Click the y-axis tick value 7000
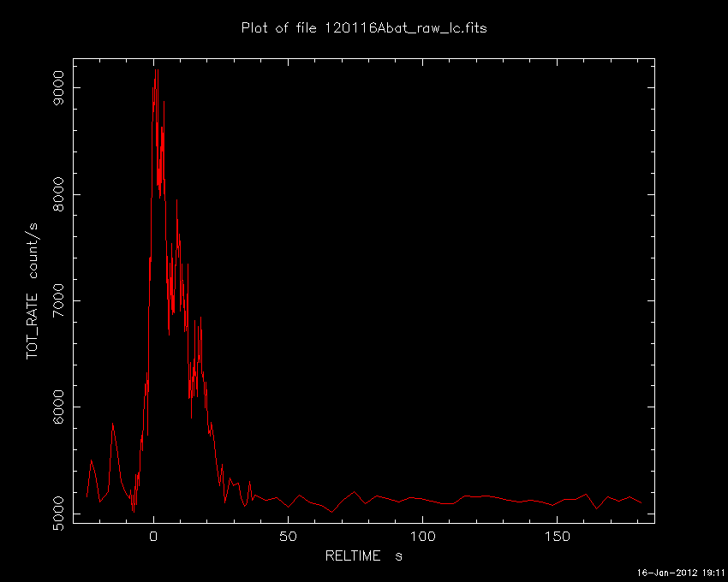 click(x=59, y=300)
